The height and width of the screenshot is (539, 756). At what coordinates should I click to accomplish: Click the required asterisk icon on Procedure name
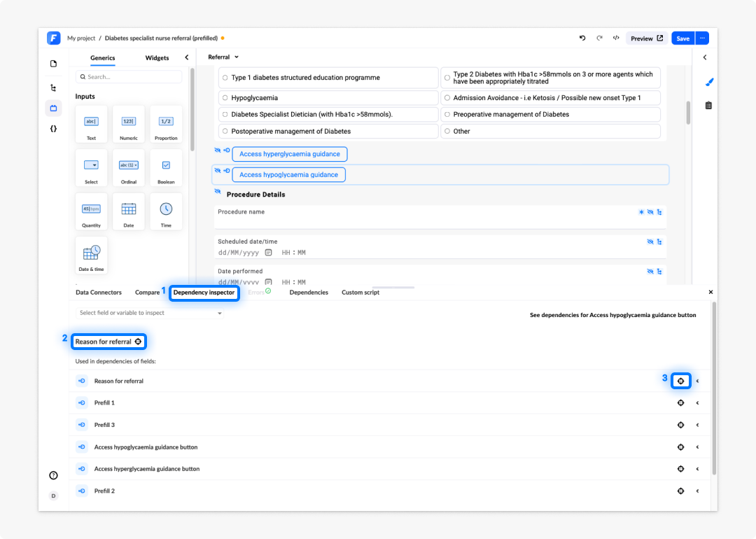click(x=641, y=212)
